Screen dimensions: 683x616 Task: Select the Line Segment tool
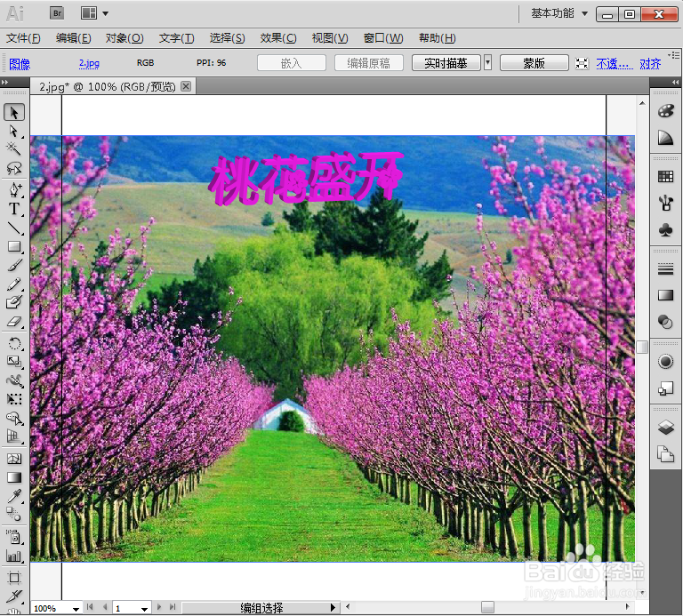coord(14,228)
